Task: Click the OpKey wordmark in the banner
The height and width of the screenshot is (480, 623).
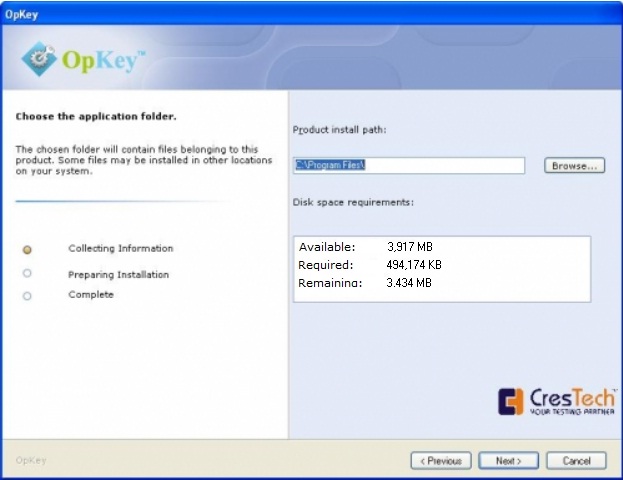Action: (103, 61)
